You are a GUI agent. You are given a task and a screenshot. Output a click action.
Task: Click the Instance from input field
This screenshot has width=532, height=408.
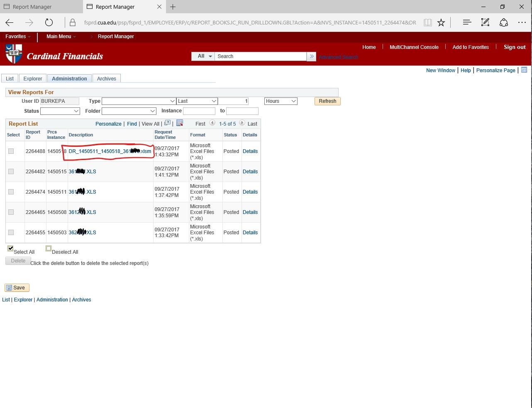(199, 111)
